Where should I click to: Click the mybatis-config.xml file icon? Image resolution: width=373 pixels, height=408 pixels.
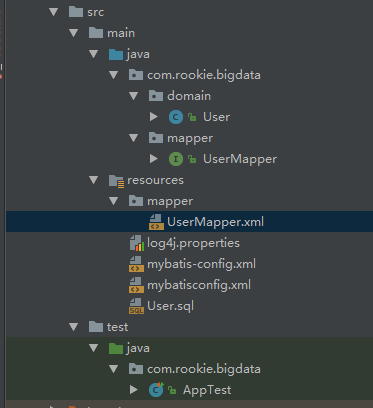136,264
